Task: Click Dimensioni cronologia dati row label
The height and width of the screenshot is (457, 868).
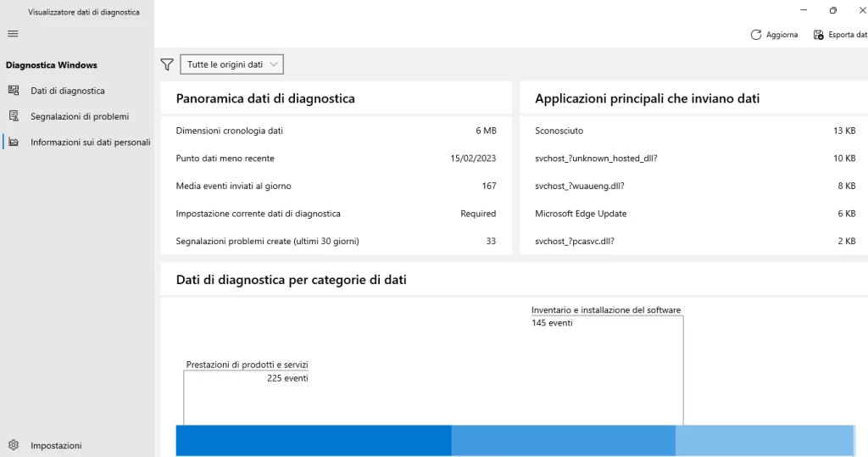Action: (x=229, y=131)
